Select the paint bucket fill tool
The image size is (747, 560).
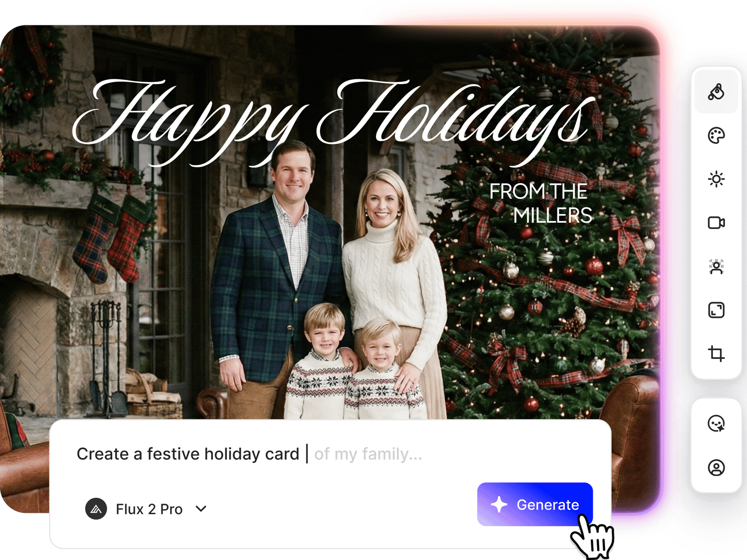coord(716,91)
